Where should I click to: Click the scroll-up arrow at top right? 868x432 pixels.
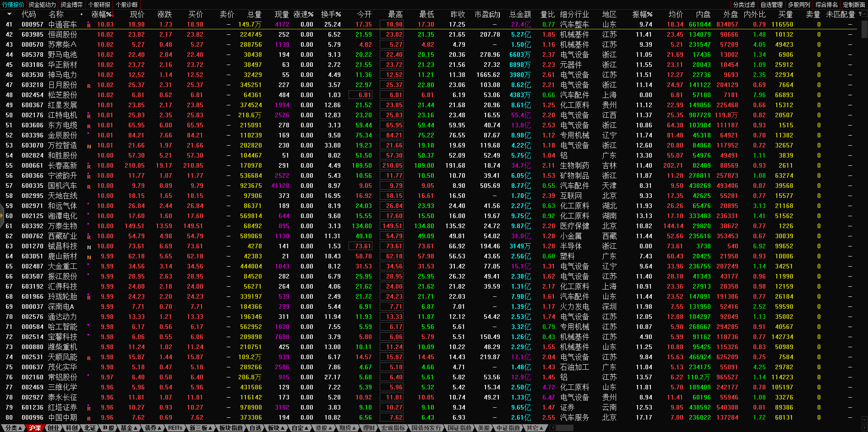pyautogui.click(x=864, y=15)
